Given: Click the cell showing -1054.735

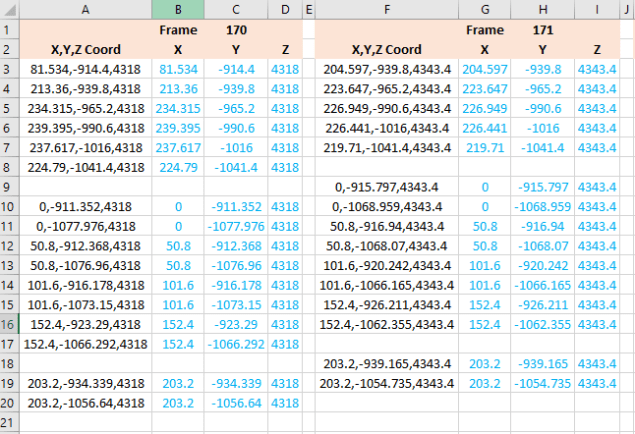Looking at the screenshot, I should click(542, 384).
